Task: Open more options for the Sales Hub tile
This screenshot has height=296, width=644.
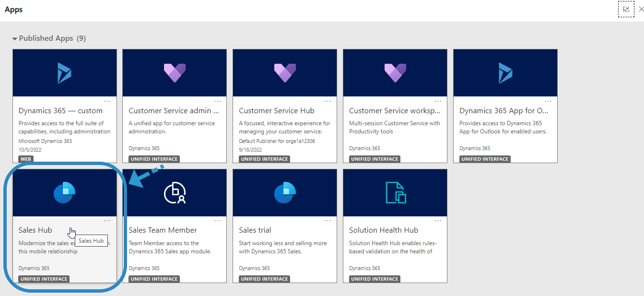Action: pos(107,220)
